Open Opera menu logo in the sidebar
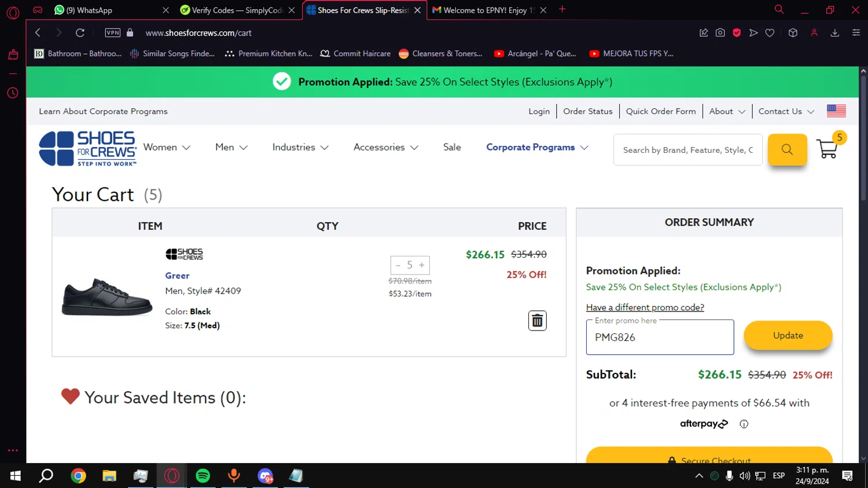This screenshot has width=868, height=488. pos(13,12)
